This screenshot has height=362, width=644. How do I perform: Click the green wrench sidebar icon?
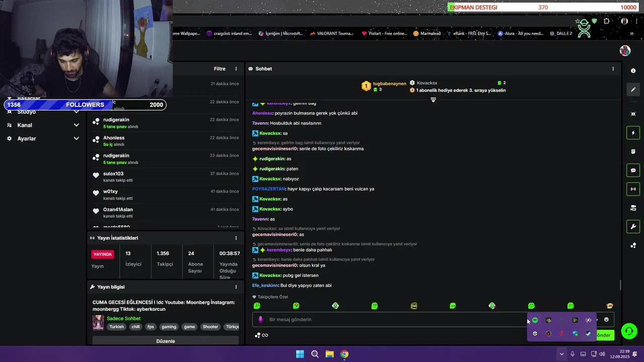(633, 227)
